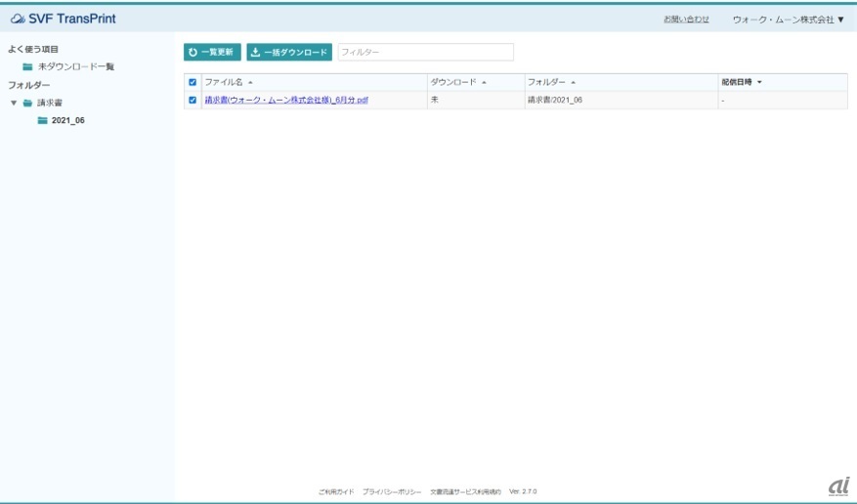Select 未ダウンロード一覧 in the sidebar
This screenshot has height=504, width=857.
click(76, 66)
